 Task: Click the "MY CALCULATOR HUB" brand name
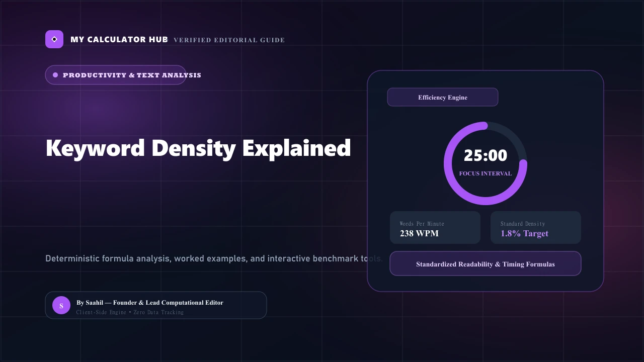119,39
